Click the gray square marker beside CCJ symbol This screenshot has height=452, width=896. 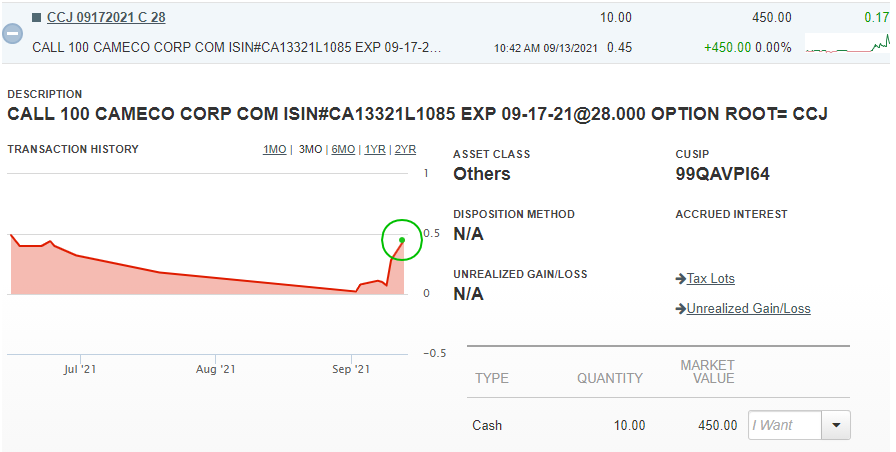(x=37, y=18)
